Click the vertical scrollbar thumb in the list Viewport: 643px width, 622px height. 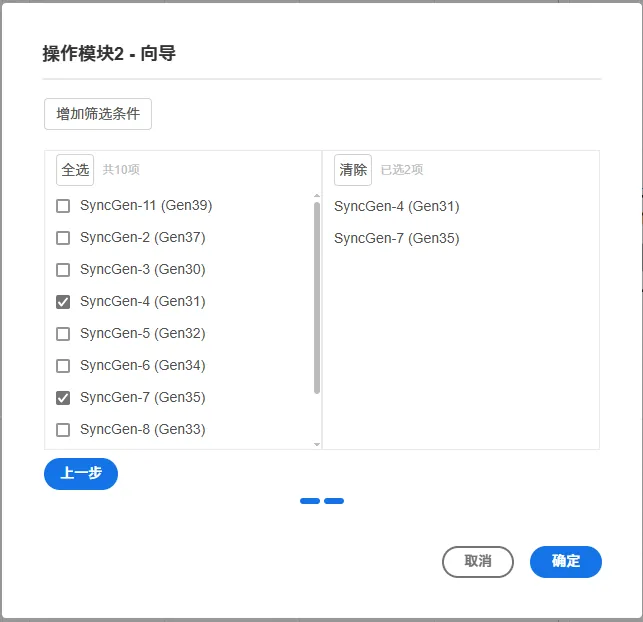point(317,298)
